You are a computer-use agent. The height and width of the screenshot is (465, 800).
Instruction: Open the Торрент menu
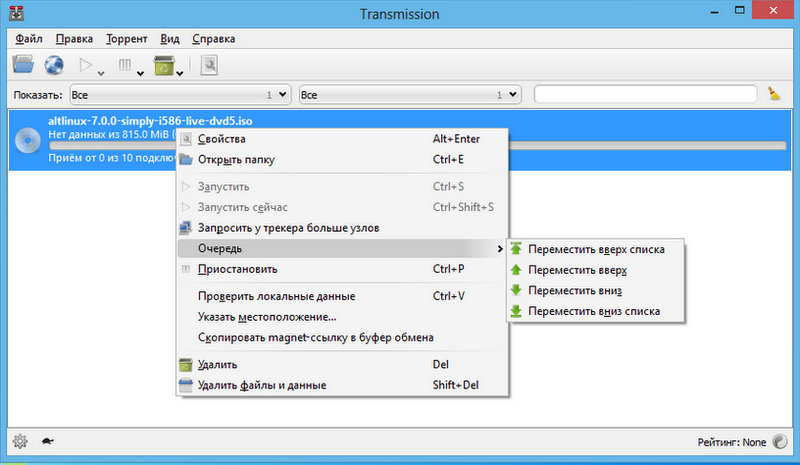coord(127,39)
